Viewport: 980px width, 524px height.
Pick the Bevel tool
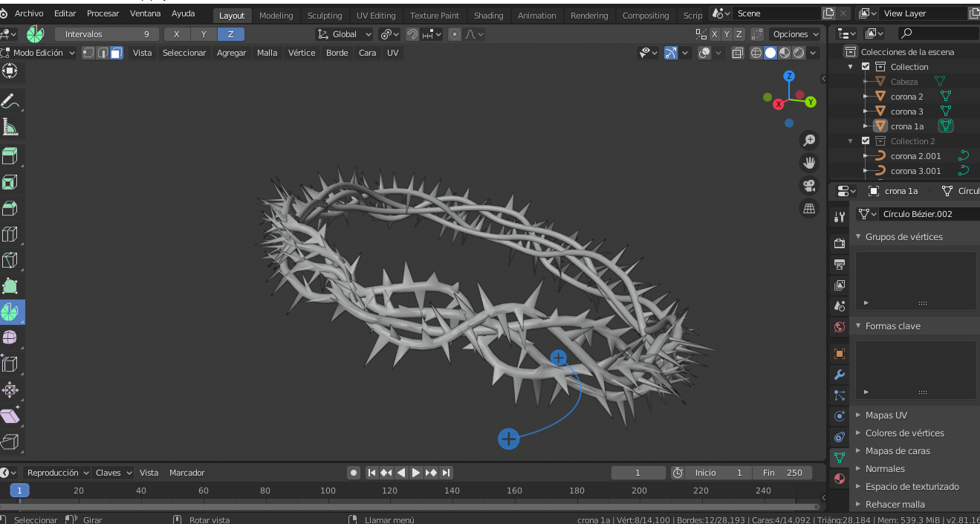click(10, 208)
